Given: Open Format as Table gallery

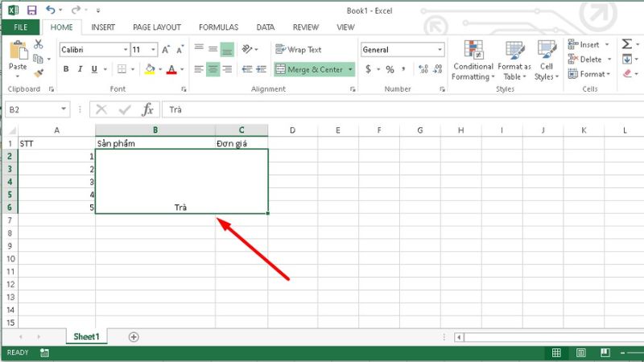Looking at the screenshot, I should (x=514, y=60).
